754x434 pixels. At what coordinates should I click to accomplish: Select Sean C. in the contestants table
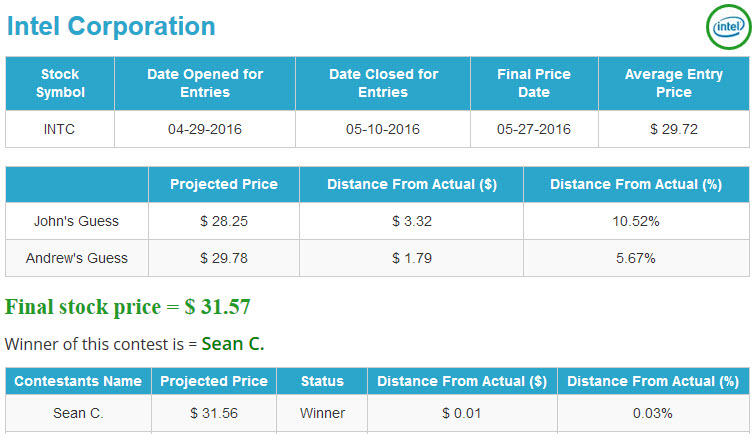[78, 413]
